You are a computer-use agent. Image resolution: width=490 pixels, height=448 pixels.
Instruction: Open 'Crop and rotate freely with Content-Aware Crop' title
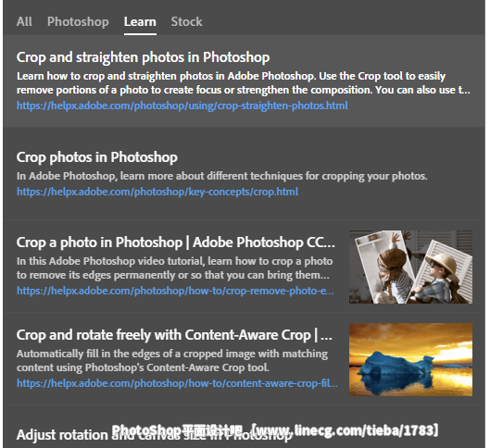click(174, 335)
